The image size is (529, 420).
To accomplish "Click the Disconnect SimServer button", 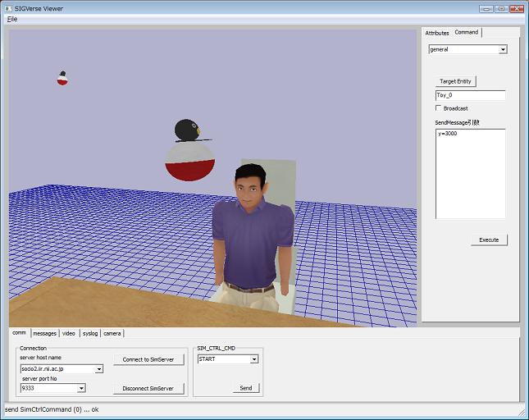I will pyautogui.click(x=148, y=388).
